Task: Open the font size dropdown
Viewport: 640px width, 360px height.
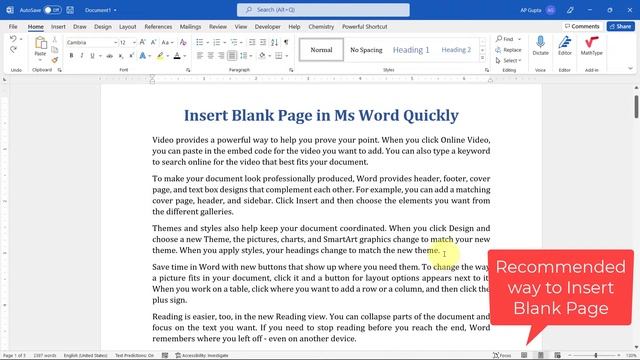Action: coord(134,42)
